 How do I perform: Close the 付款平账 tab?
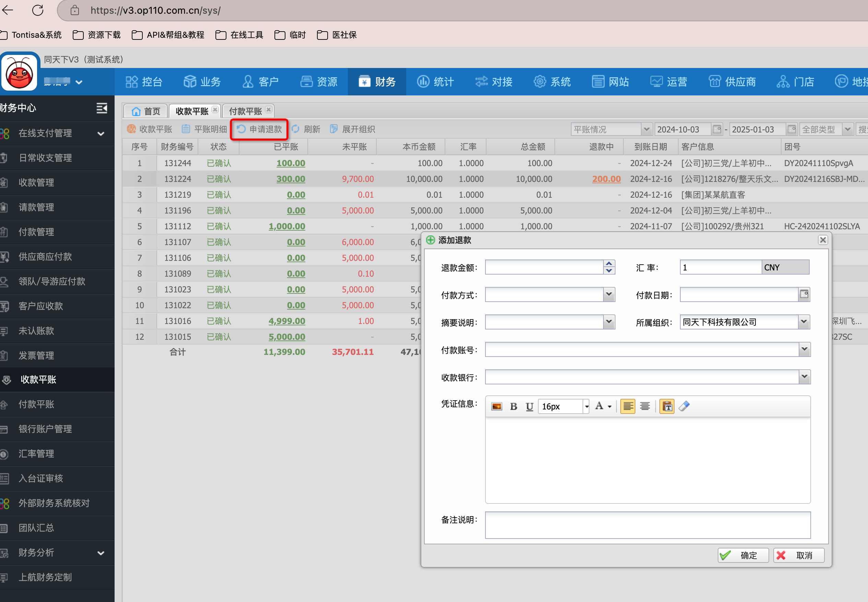click(x=269, y=110)
